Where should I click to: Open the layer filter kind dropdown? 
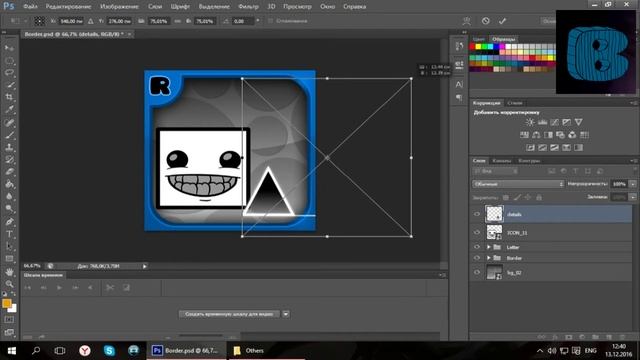[x=496, y=171]
